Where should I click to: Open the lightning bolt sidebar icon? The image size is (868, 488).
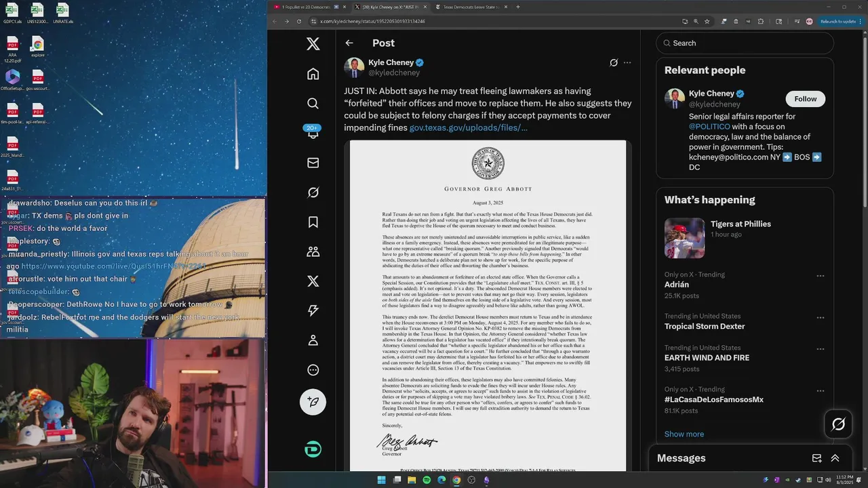coord(313,310)
